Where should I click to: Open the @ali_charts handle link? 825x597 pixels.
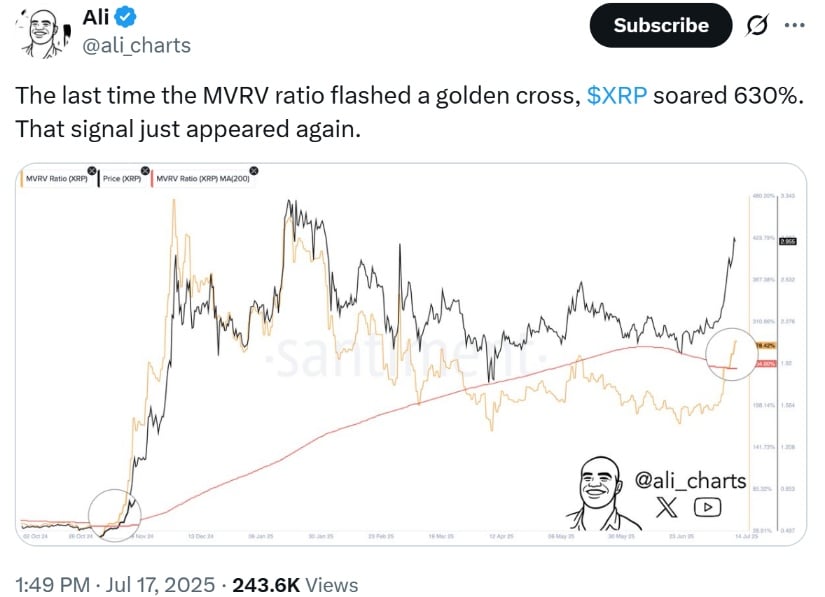[137, 46]
